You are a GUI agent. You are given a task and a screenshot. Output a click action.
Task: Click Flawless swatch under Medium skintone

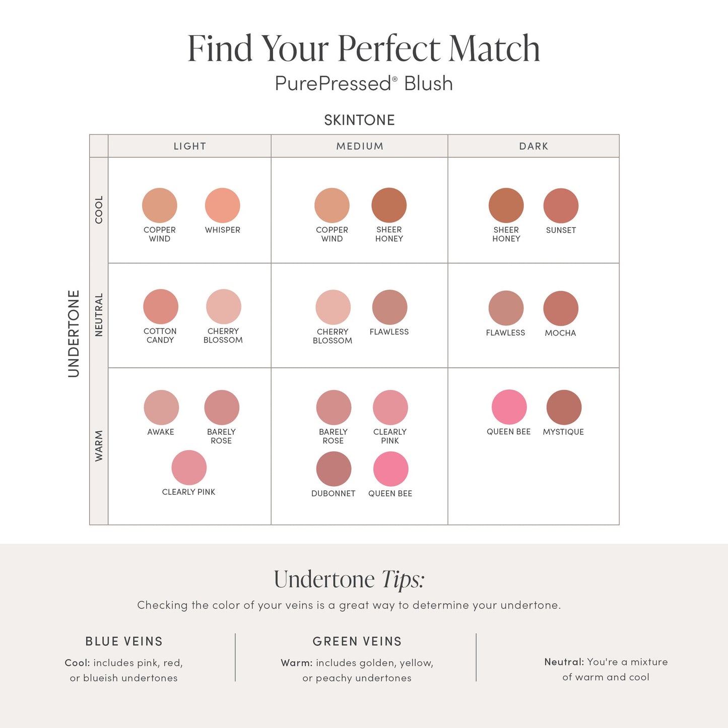(x=389, y=307)
